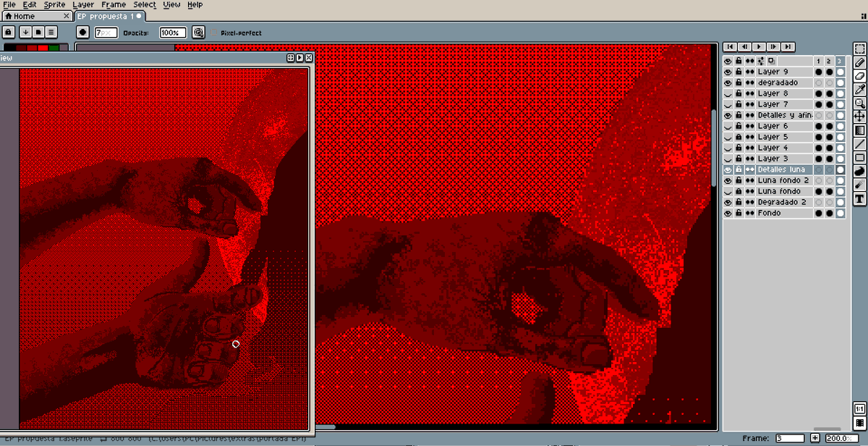The height and width of the screenshot is (446, 868).
Task: Click the 1:1 zoom reset button
Action: pyautogui.click(x=860, y=409)
